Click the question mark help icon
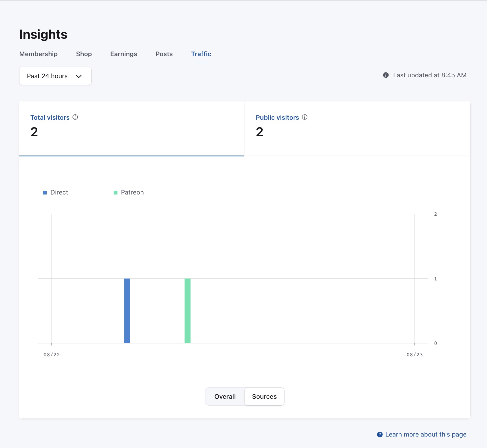This screenshot has width=487, height=448. click(380, 435)
